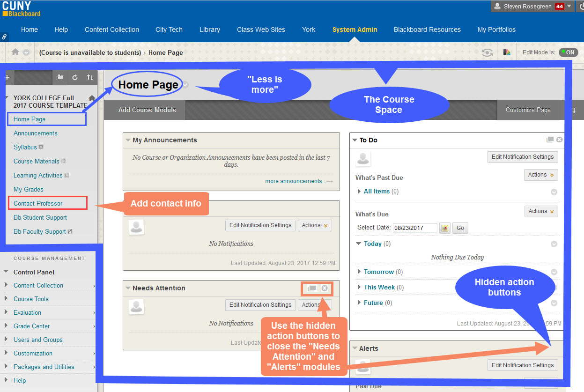Click the reorder arrows icon in course menu

pos(90,78)
